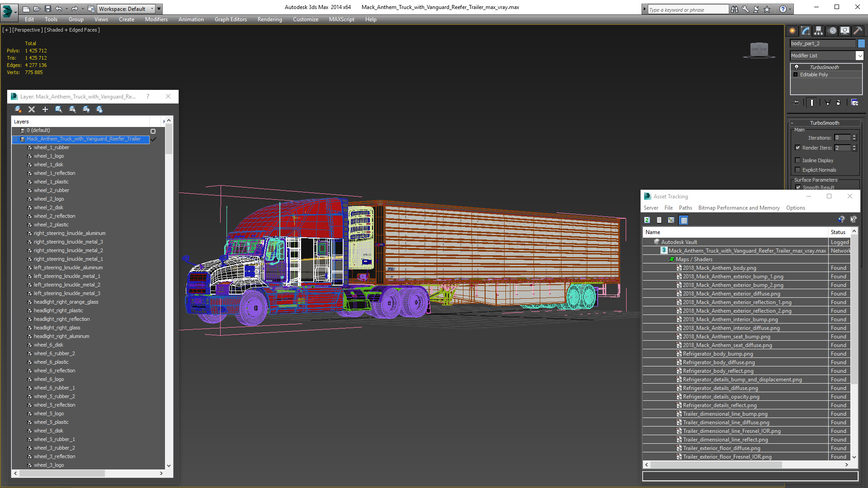Click the Open File icon

[37, 9]
